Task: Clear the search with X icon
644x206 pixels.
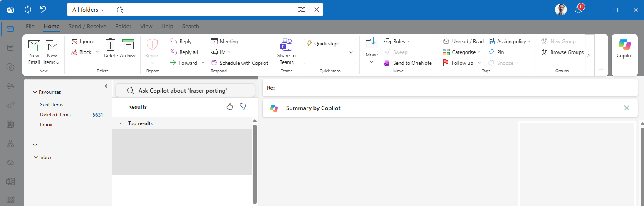Action: tap(317, 10)
